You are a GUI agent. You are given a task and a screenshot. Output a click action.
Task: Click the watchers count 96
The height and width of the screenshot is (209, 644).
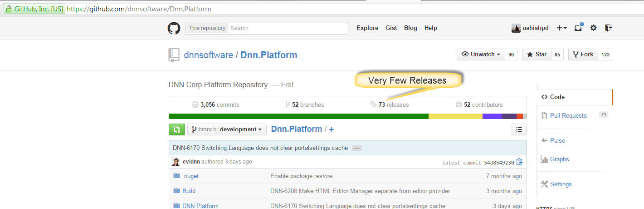click(x=511, y=55)
